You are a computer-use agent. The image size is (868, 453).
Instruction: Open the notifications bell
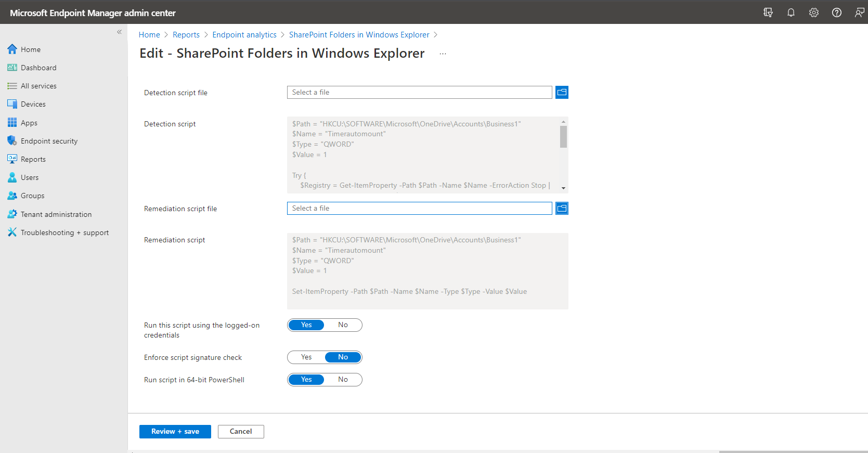tap(791, 12)
